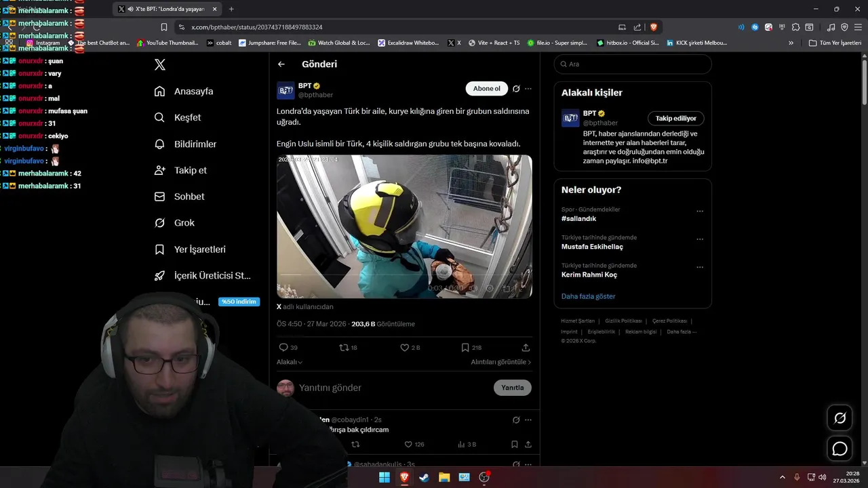The width and height of the screenshot is (868, 488).
Task: Open options for #sallandık trend
Action: [700, 211]
